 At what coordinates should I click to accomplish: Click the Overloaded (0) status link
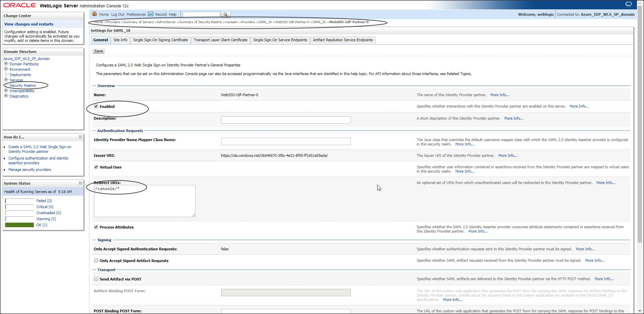tap(49, 213)
